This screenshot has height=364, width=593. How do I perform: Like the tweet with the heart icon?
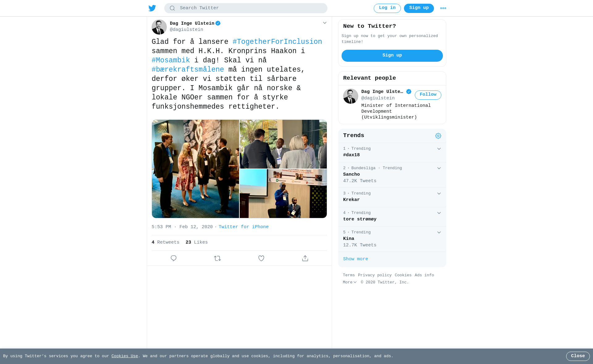(x=261, y=258)
